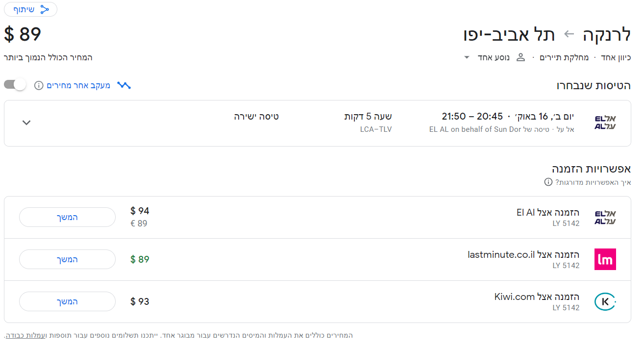Screen dimensions: 644x347
Task: Click the passenger person icon
Action: point(521,57)
